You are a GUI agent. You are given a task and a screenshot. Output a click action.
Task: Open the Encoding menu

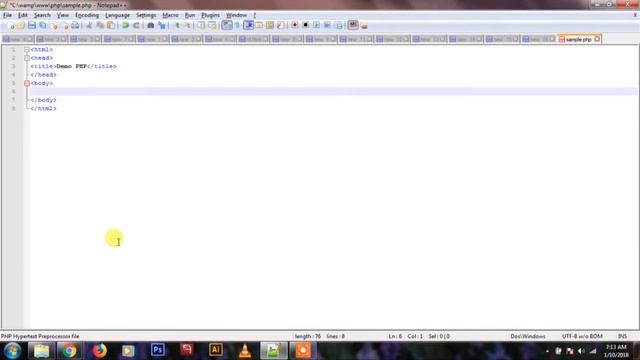(87, 15)
